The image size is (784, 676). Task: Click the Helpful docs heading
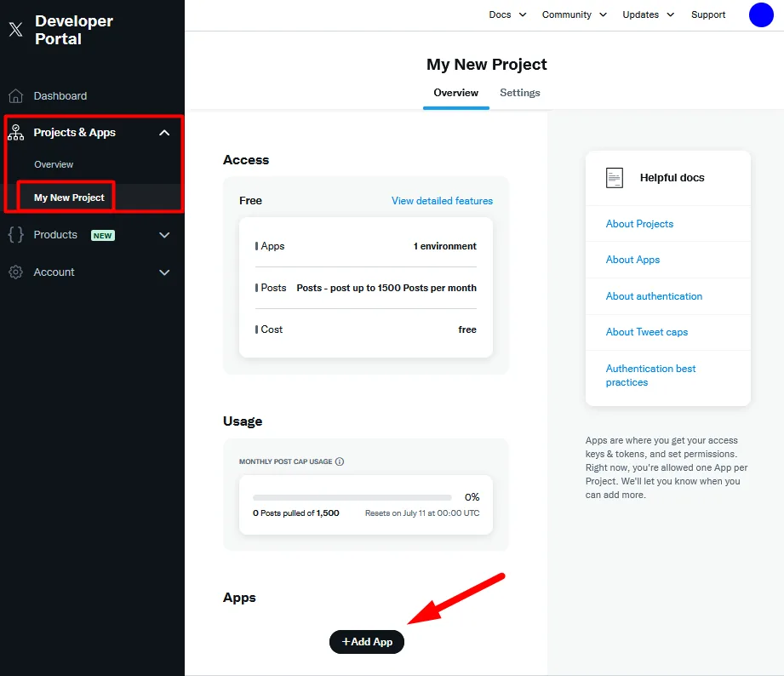pos(672,177)
